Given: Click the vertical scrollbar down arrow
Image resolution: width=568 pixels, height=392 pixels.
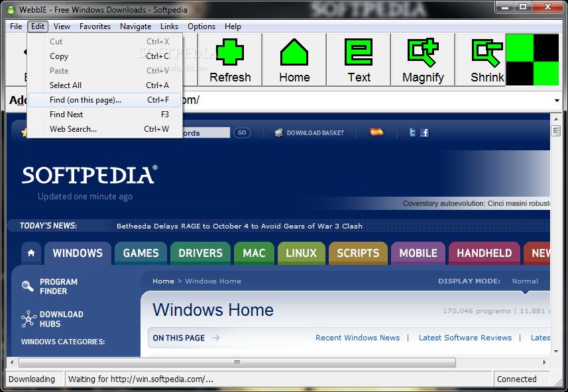Looking at the screenshot, I should click(x=555, y=352).
